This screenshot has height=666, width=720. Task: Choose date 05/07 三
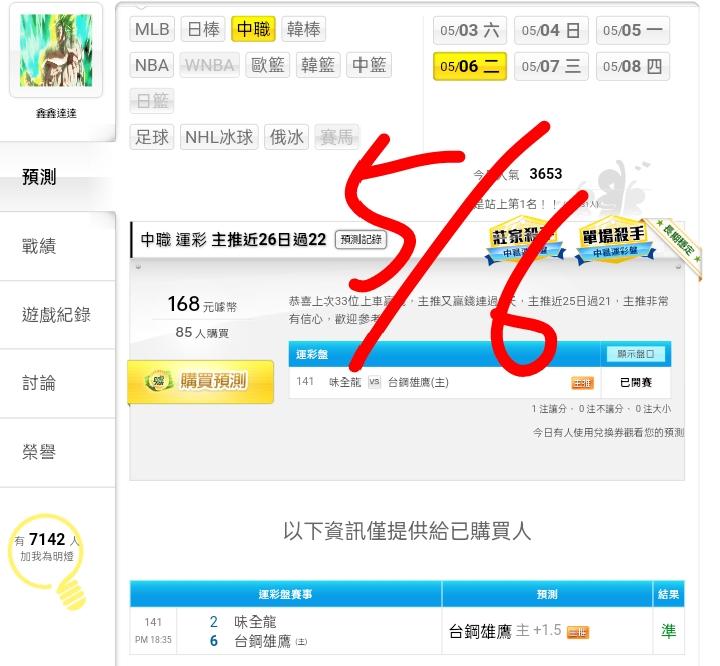[551, 67]
